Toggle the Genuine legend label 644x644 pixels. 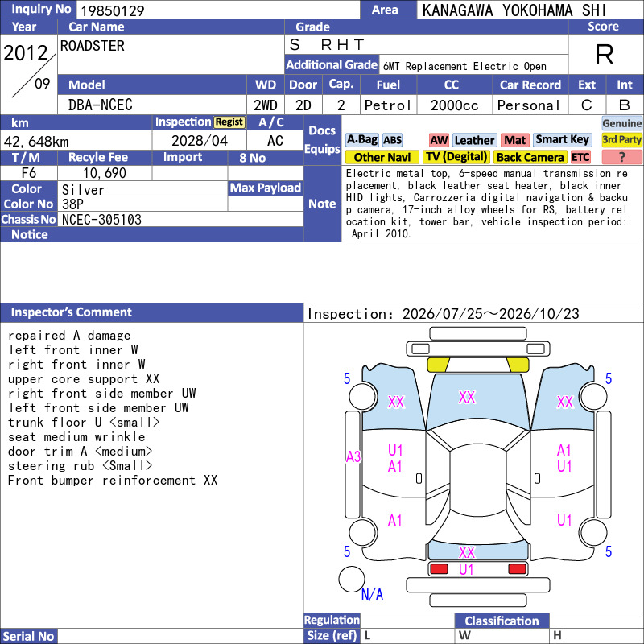tap(621, 123)
